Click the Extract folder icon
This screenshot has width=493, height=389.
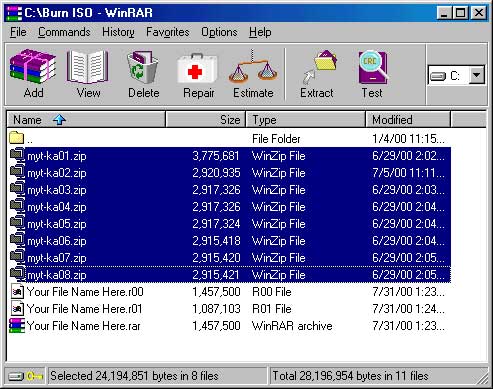pyautogui.click(x=319, y=66)
